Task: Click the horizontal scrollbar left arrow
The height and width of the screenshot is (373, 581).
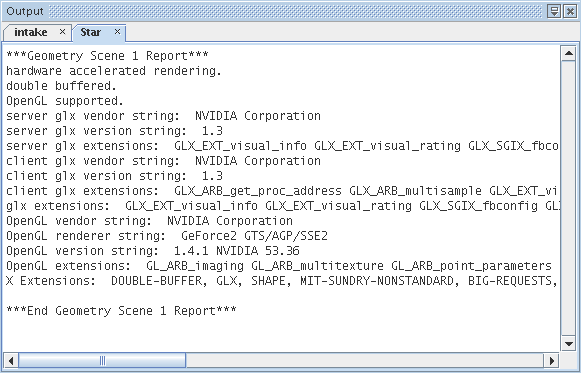Action: pos(11,360)
